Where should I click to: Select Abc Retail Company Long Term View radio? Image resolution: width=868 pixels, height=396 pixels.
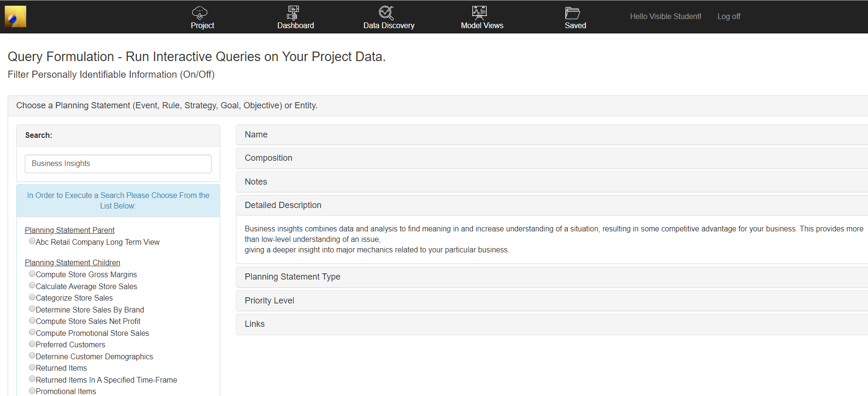pos(32,241)
